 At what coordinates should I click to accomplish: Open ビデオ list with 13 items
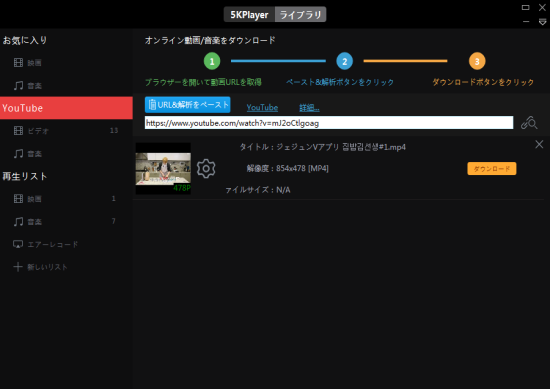(66, 131)
